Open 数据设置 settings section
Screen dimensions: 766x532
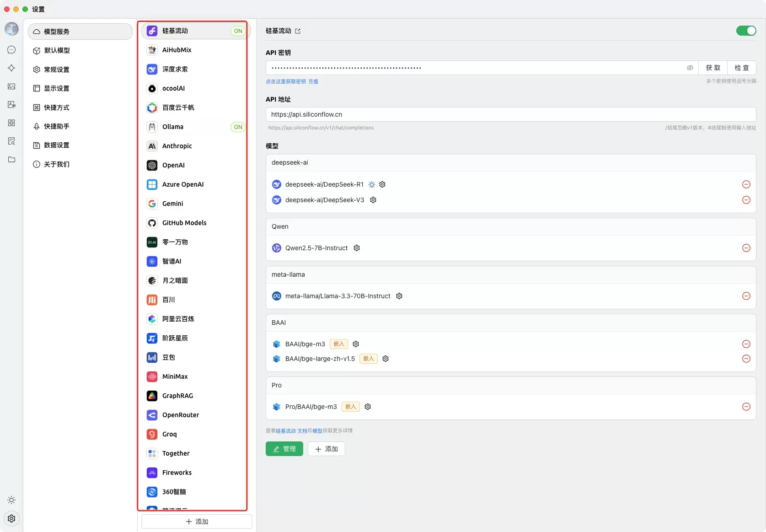tap(80, 145)
